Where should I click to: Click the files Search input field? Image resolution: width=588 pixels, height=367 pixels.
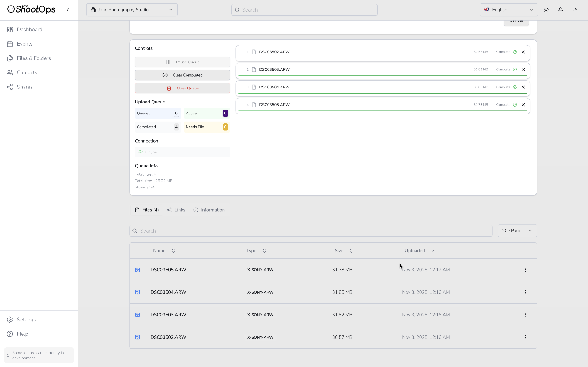pos(311,231)
